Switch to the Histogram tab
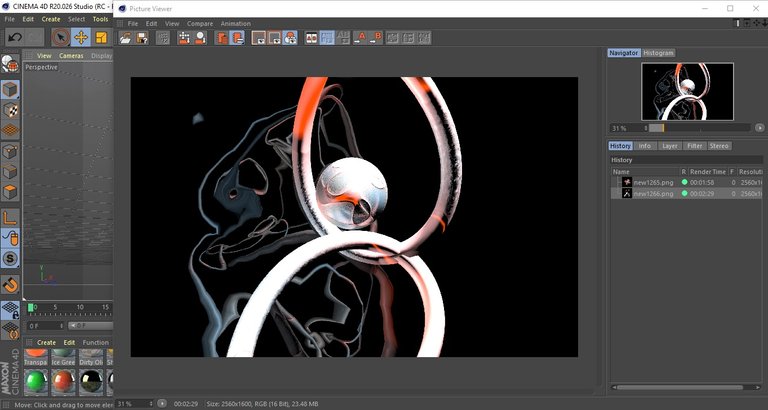 point(658,53)
